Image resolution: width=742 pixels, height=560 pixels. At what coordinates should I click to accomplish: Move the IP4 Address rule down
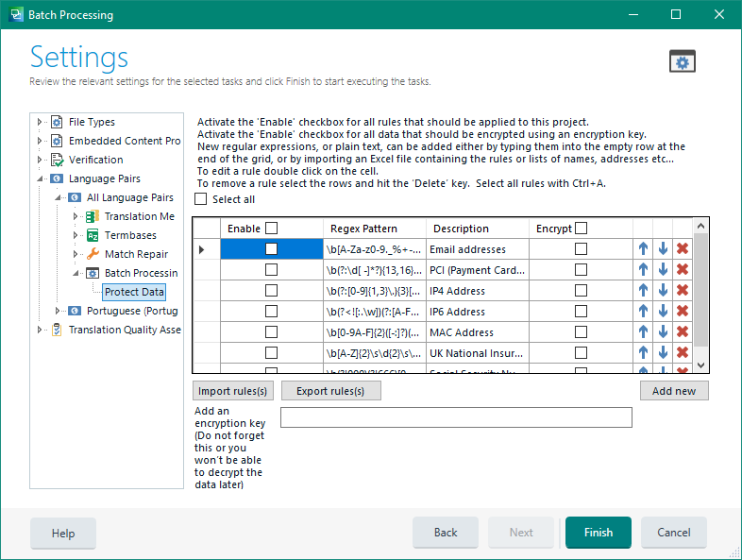[x=663, y=291]
